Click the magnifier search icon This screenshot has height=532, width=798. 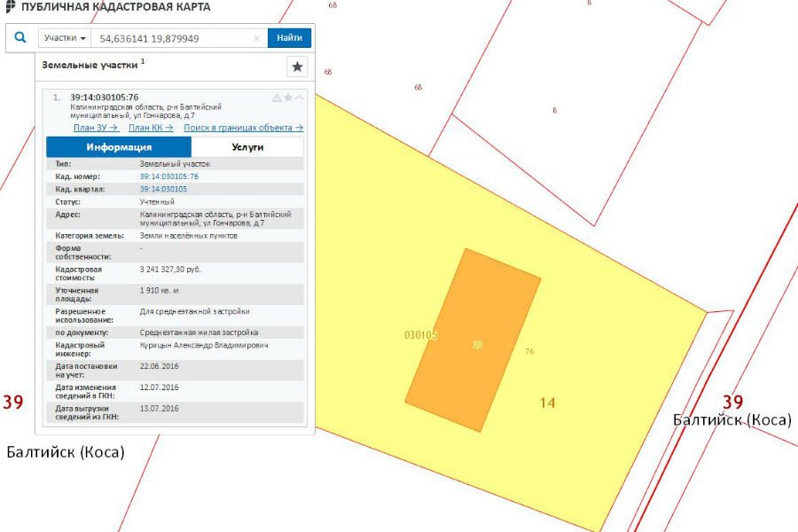pos(20,38)
